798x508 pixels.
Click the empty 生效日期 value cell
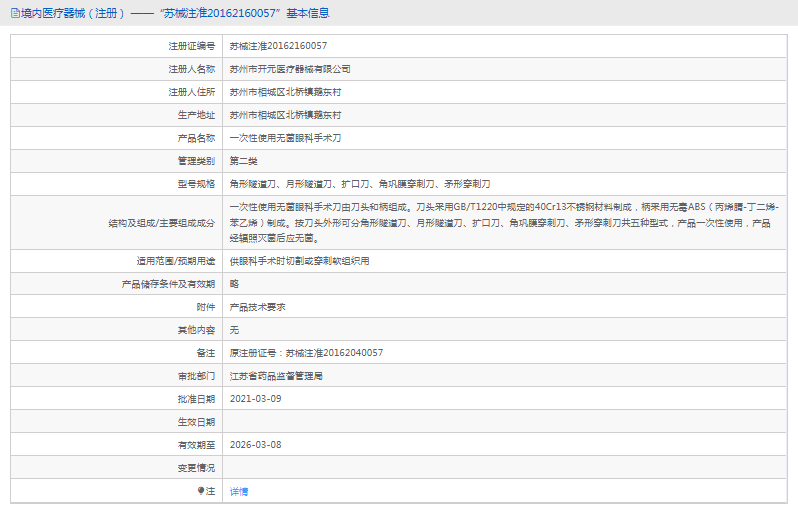[x=500, y=422]
